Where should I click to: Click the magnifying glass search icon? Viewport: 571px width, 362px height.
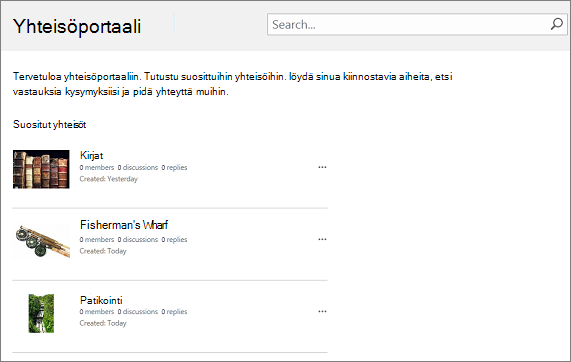(556, 24)
